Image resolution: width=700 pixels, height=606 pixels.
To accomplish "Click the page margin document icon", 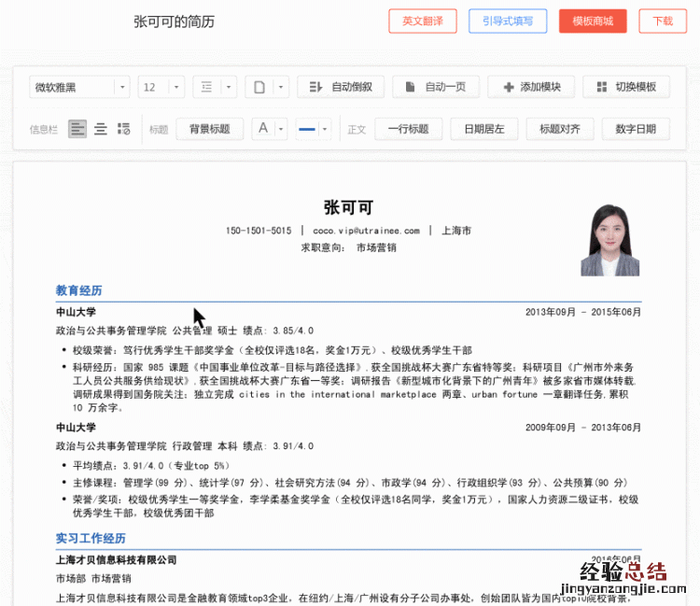I will click(x=259, y=87).
